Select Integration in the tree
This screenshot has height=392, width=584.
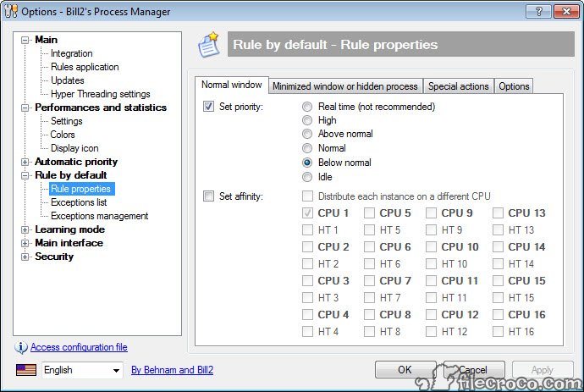(x=71, y=53)
